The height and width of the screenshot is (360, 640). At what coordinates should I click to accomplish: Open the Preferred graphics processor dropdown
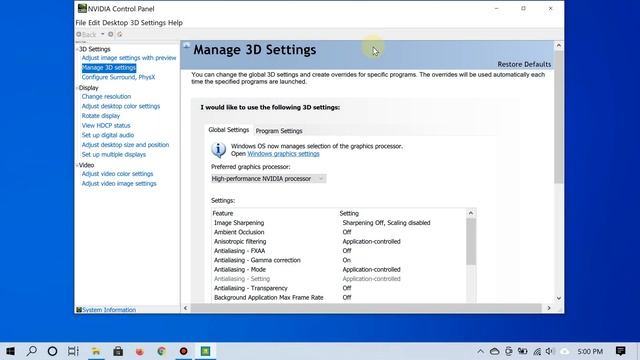[269, 179]
